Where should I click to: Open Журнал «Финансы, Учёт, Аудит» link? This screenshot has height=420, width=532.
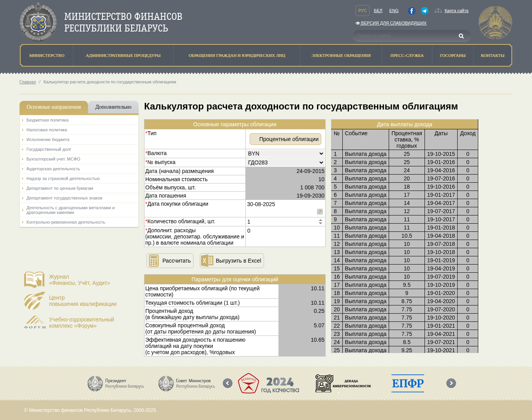[79, 280]
